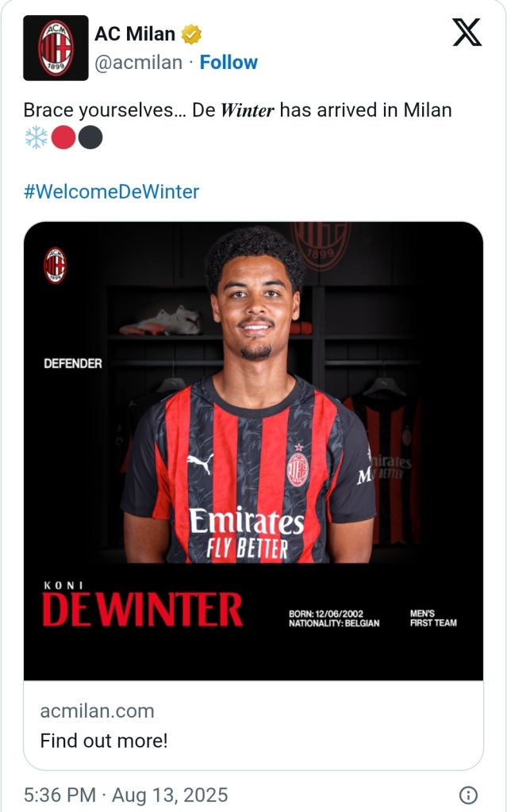This screenshot has height=812, width=507.
Task: Open the tweet info icon
Action: [x=468, y=795]
